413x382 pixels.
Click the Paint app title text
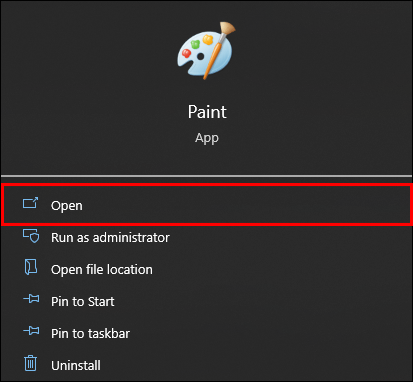(207, 112)
